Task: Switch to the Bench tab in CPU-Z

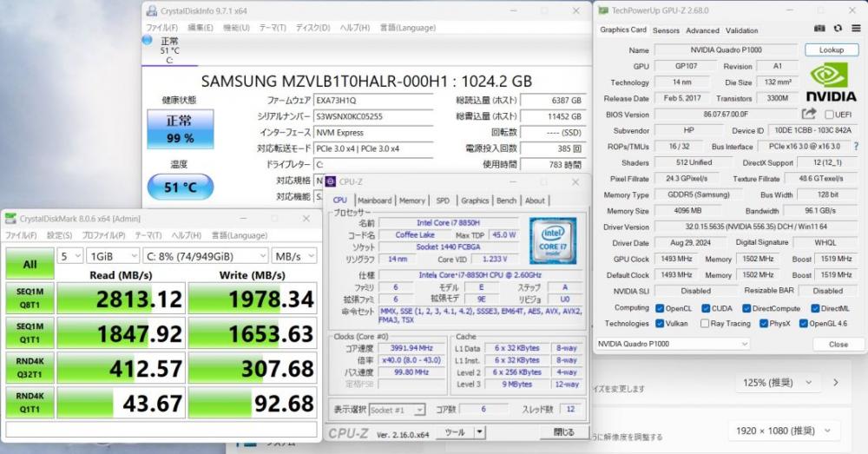Action: point(506,201)
